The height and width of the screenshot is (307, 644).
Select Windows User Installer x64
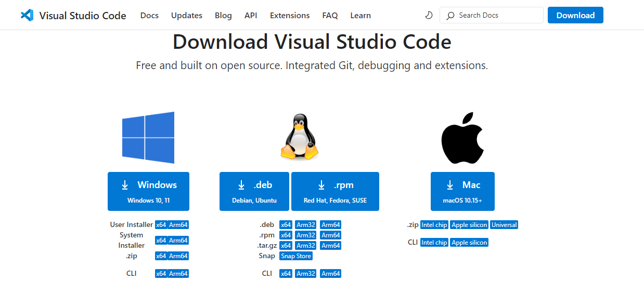161,225
